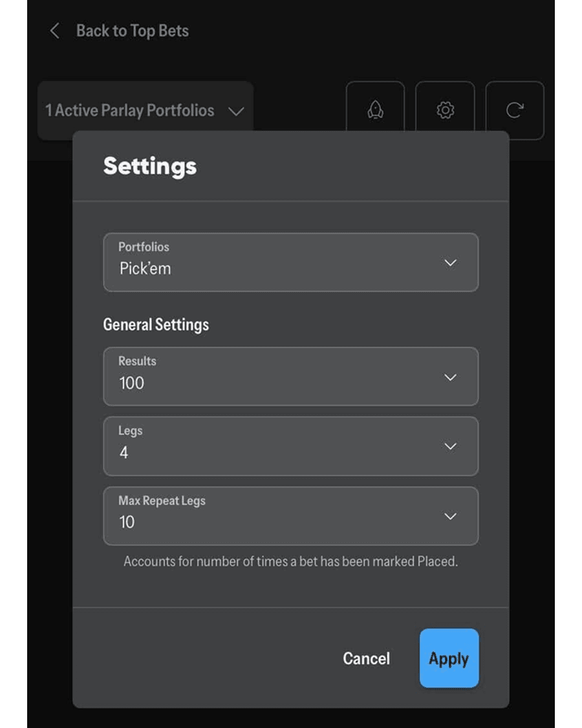Open settings via the gear icon

[x=445, y=111]
